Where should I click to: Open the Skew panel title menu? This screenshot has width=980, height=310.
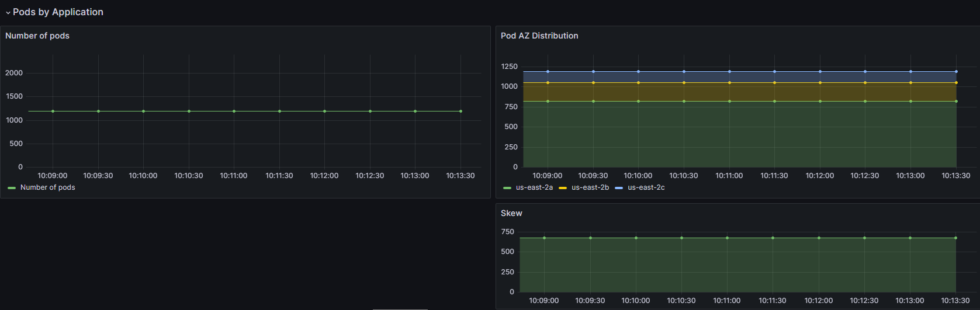511,213
